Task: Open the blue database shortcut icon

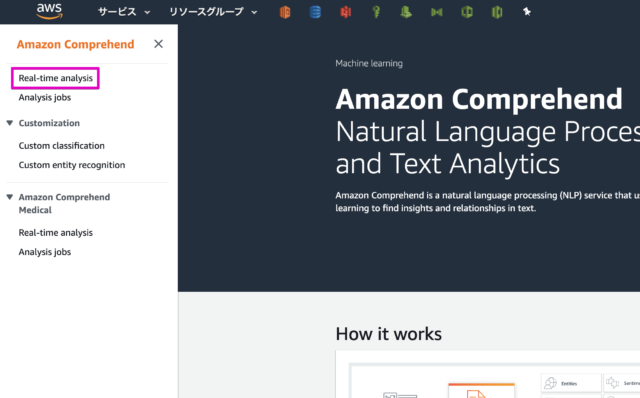Action: tap(315, 12)
